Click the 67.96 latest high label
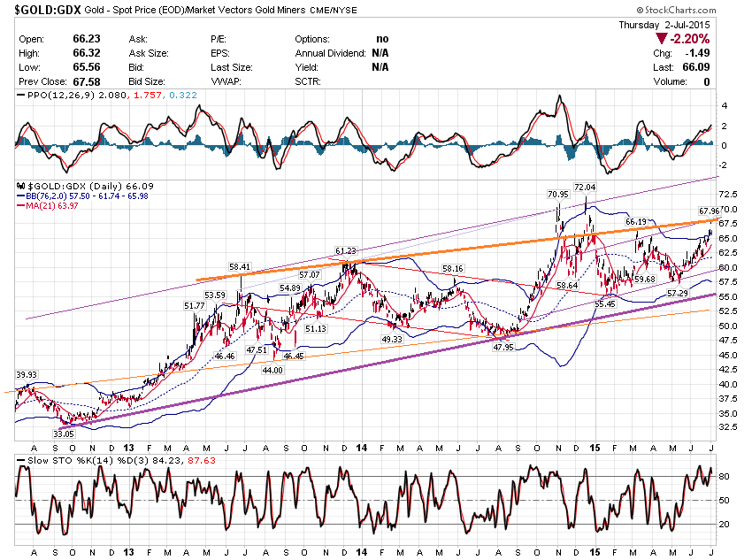Image resolution: width=752 pixels, height=560 pixels. [x=710, y=211]
